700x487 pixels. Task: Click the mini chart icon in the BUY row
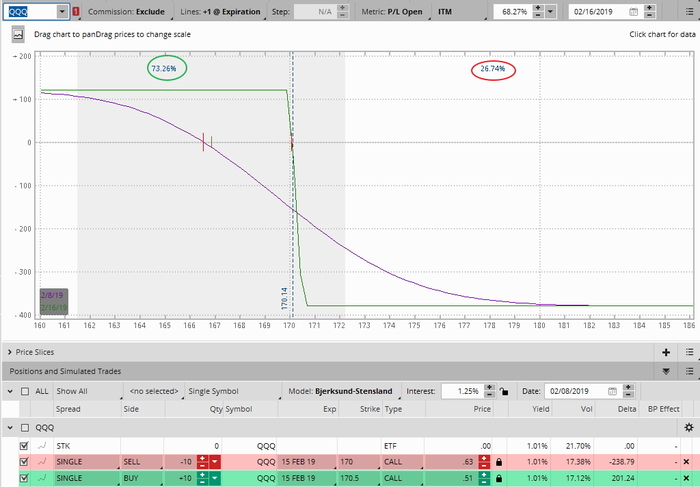pos(42,478)
